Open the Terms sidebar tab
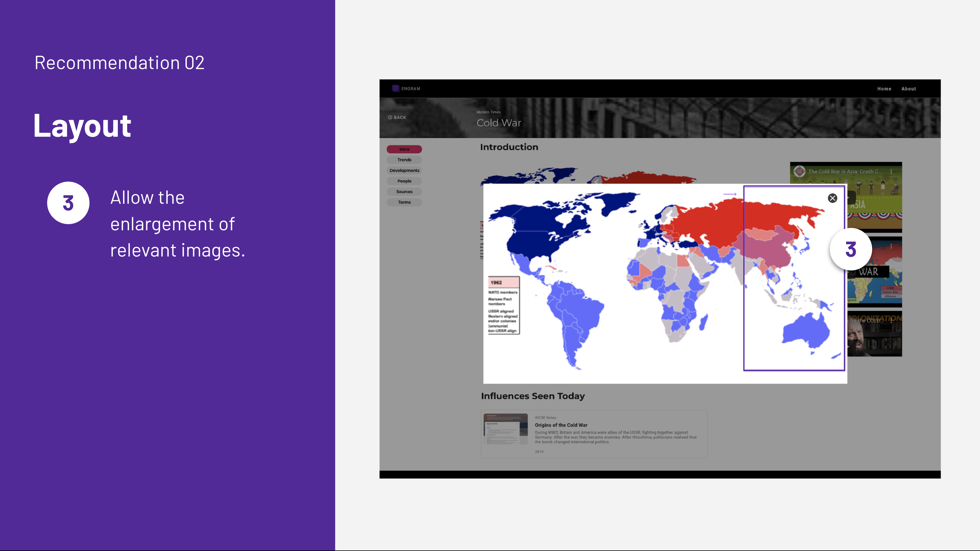Viewport: 980px width, 551px height. point(404,202)
